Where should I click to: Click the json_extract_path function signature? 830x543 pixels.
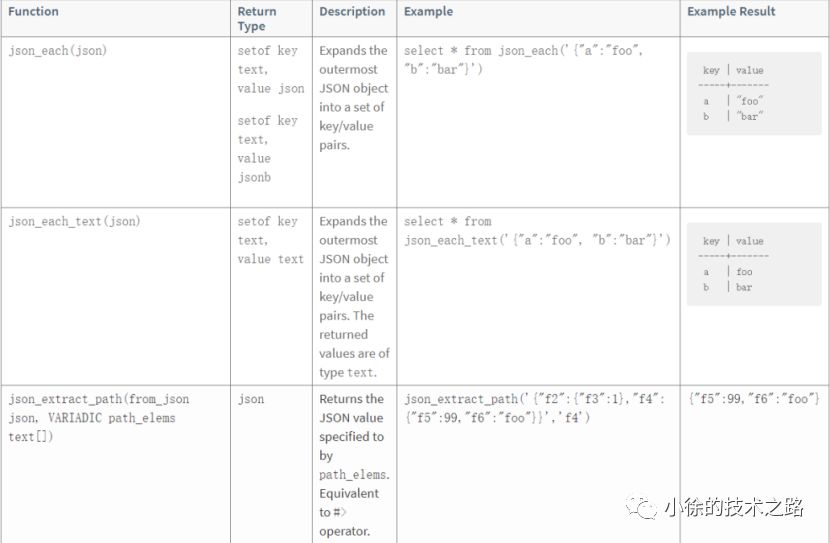tap(98, 408)
